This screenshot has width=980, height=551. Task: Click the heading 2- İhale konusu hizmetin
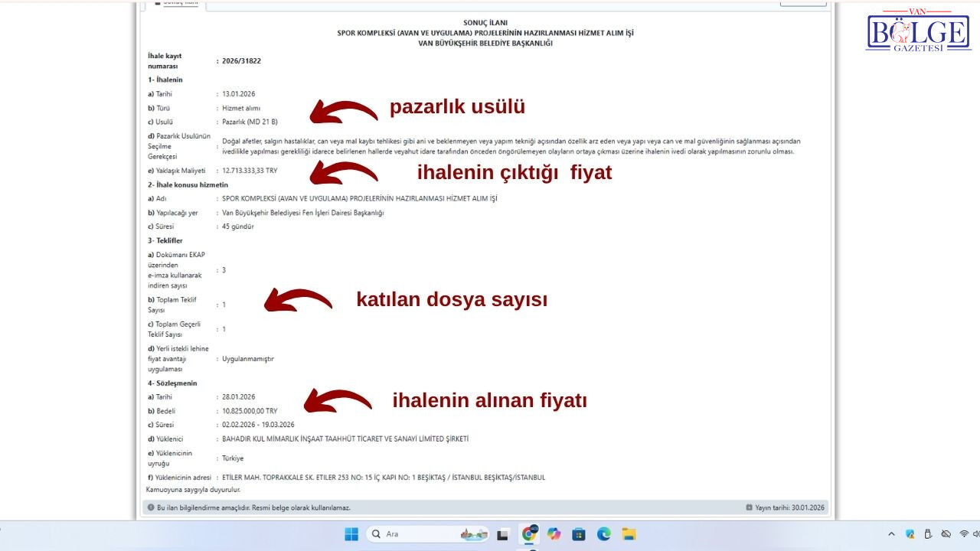coord(188,184)
